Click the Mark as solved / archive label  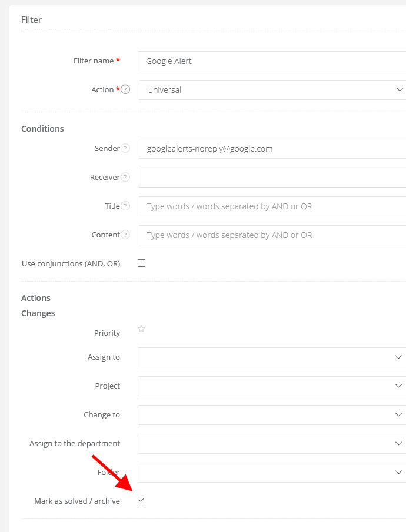pos(77,501)
